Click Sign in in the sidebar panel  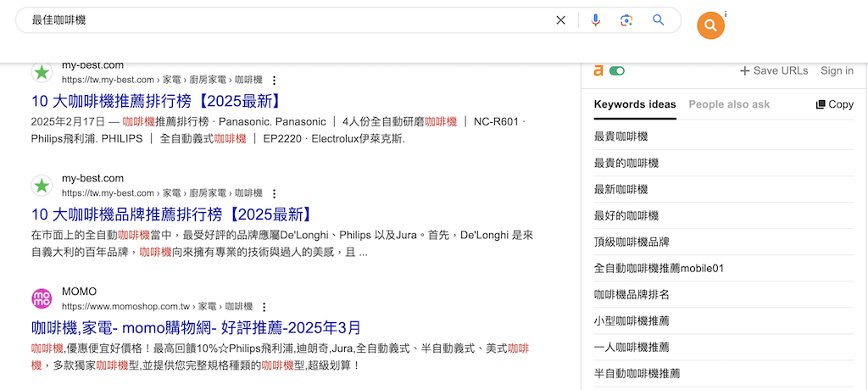[837, 71]
